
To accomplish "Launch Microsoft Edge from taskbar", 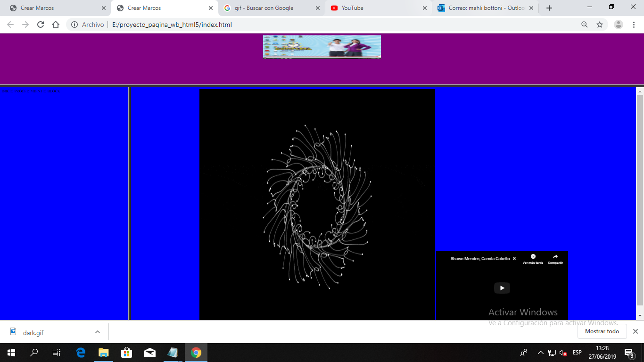I will click(81, 353).
